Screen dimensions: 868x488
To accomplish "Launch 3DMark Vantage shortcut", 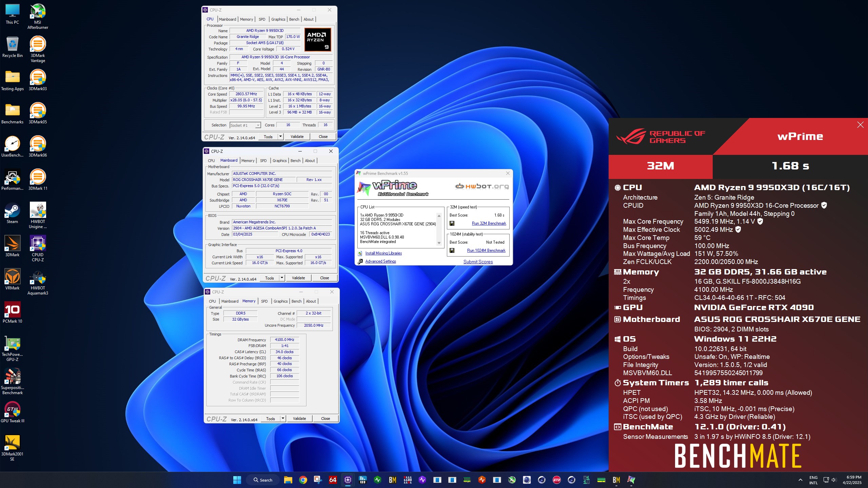I will [x=38, y=49].
